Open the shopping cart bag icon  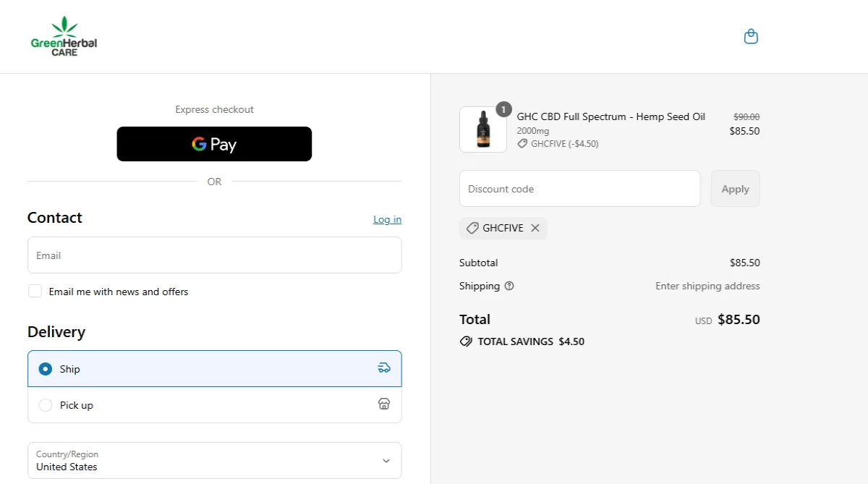click(751, 35)
